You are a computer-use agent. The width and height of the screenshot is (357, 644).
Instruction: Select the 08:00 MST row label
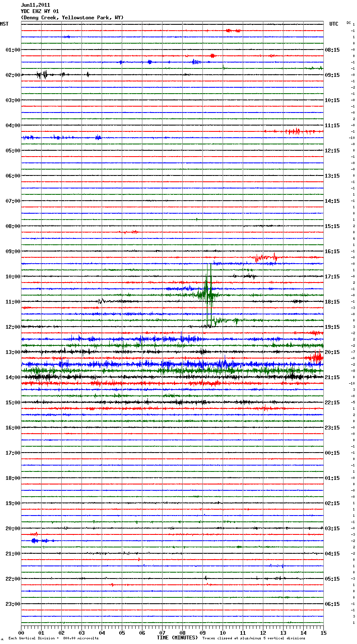coord(13,226)
